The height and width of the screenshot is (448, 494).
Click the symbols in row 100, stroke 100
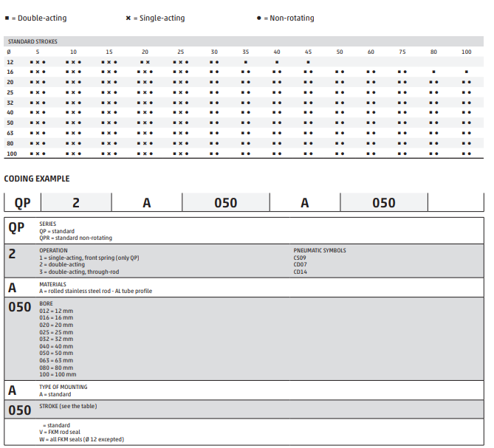point(466,154)
